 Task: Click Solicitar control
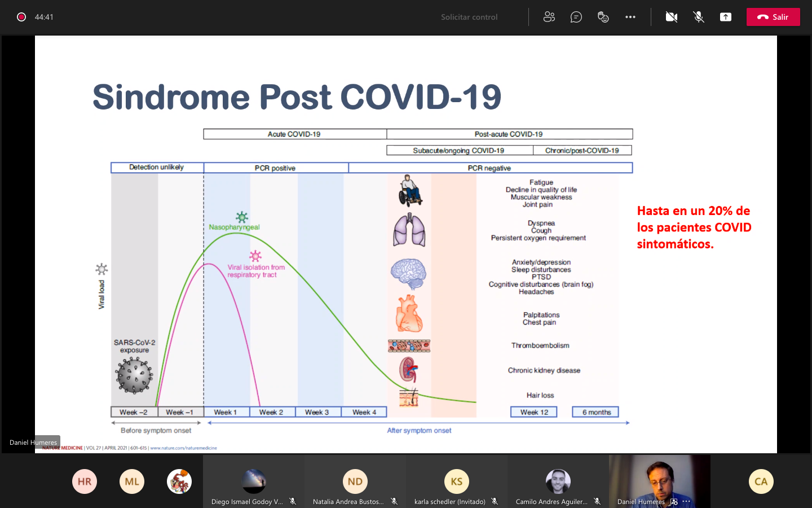tap(469, 17)
